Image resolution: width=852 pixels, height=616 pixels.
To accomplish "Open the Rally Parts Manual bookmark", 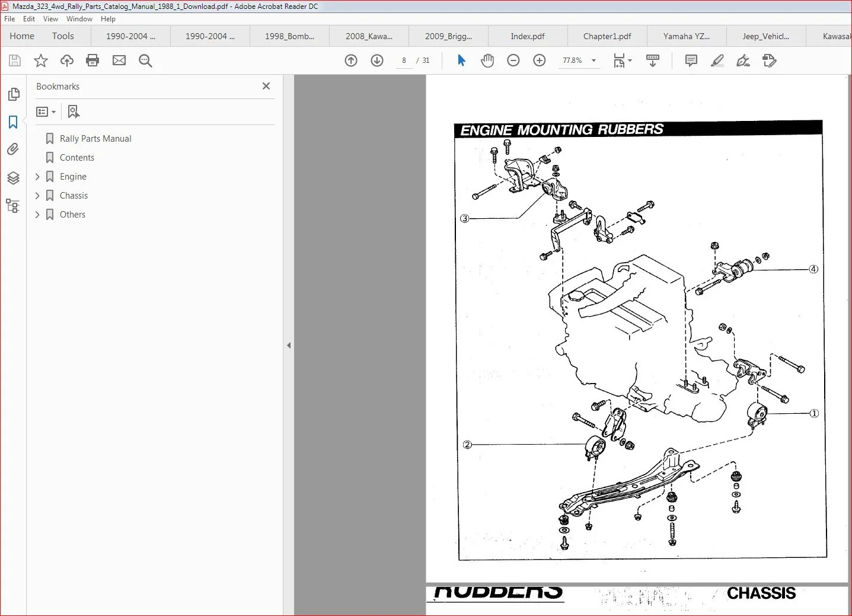I will (95, 139).
